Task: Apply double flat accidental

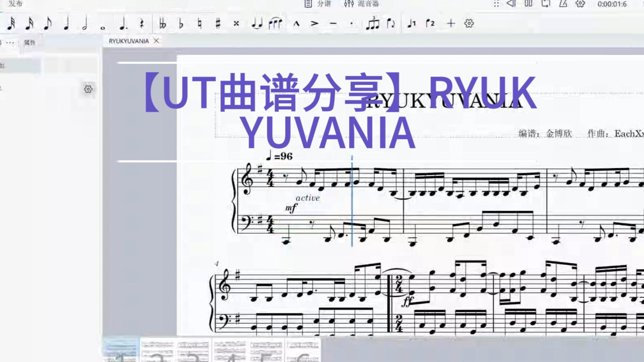Action: click(163, 23)
